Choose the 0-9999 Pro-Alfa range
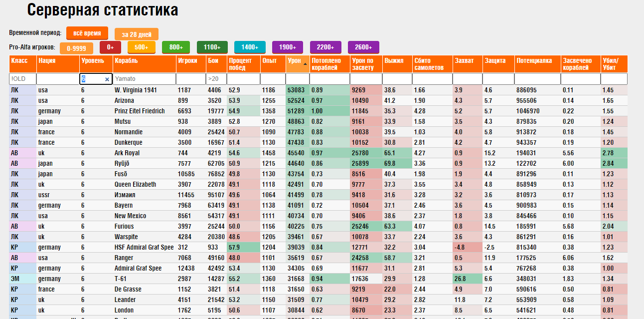The height and width of the screenshot is (319, 644). [76, 48]
